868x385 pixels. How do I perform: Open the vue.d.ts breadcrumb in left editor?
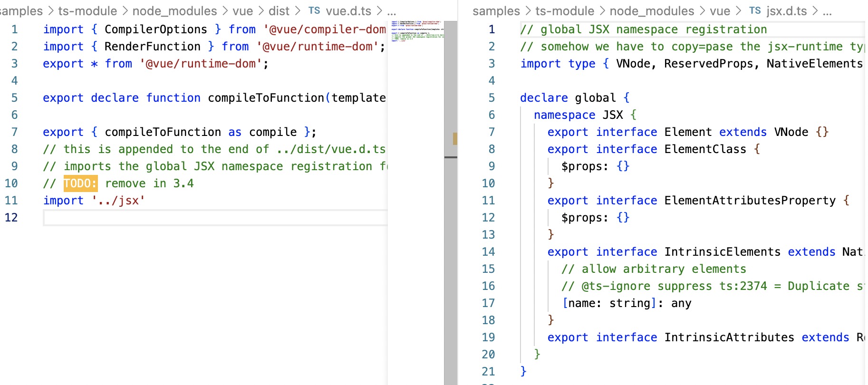(x=348, y=10)
